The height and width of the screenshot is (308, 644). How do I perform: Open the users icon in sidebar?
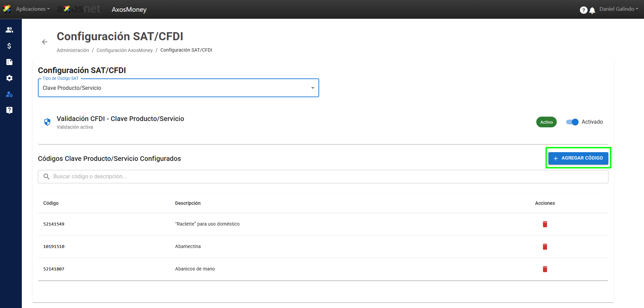[x=9, y=30]
